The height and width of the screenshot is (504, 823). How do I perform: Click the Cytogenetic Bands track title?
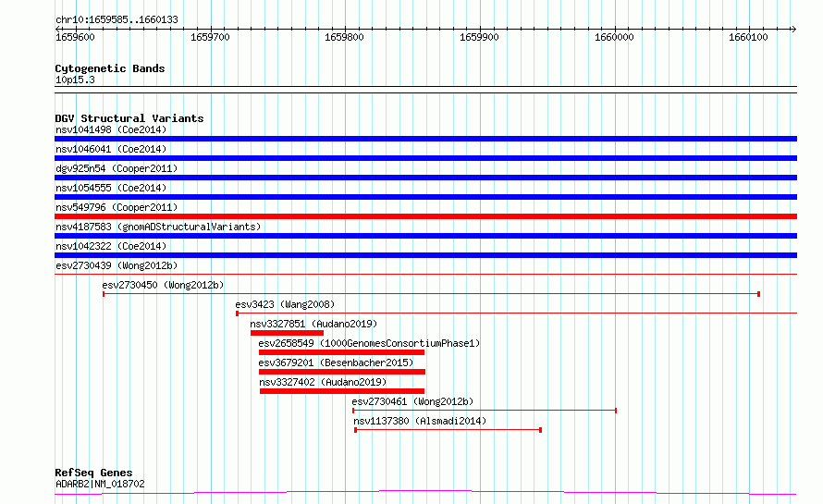click(x=110, y=68)
